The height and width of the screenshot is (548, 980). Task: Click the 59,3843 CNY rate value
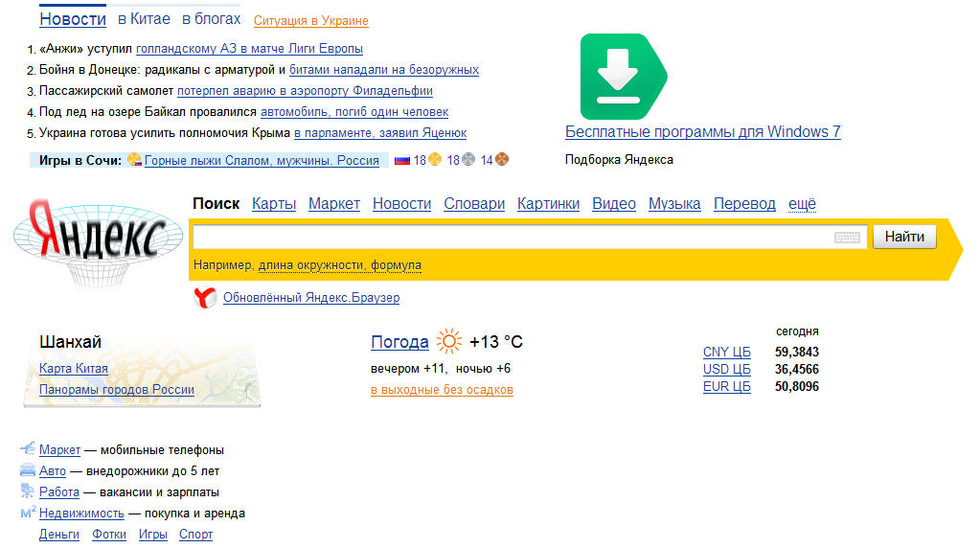[797, 352]
